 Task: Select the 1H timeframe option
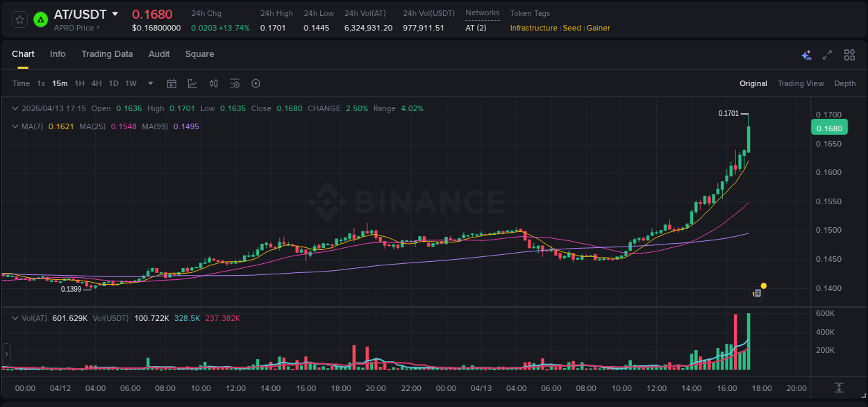[x=81, y=83]
